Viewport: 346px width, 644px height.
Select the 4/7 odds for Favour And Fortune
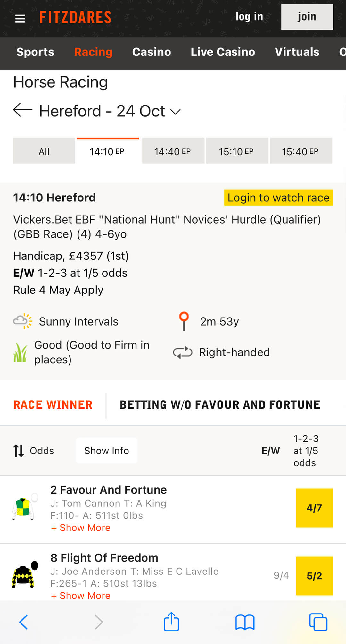tap(314, 508)
